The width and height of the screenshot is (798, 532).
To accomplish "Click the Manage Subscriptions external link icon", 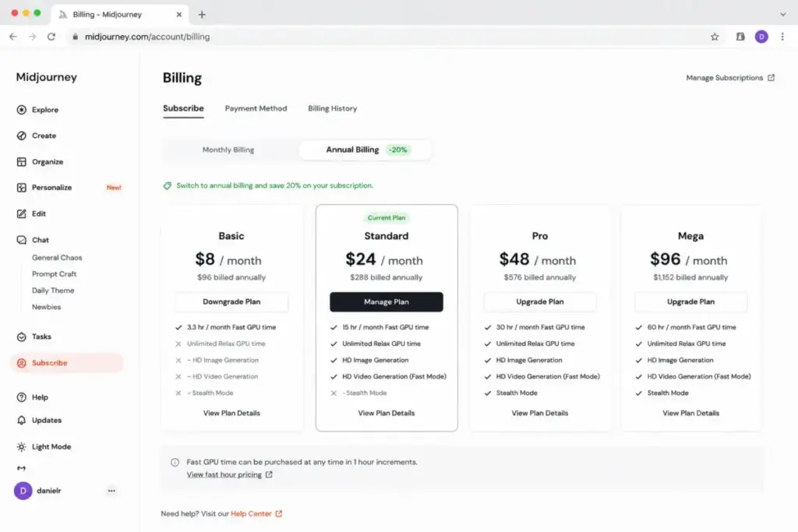I will (771, 78).
